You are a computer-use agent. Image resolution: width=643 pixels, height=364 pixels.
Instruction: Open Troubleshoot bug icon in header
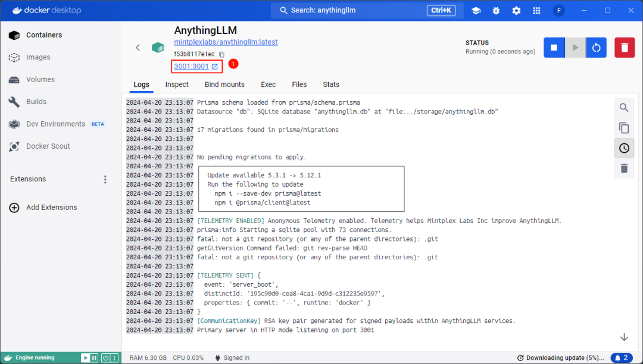tap(496, 11)
